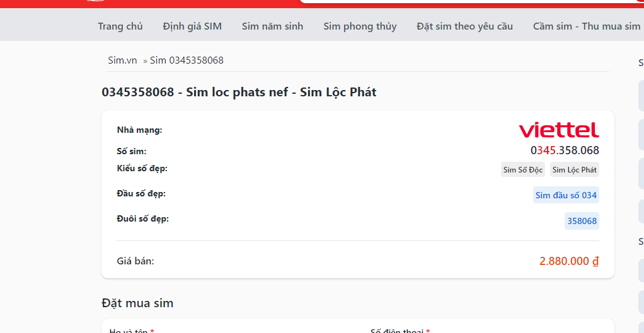Click the 2.880.000 price amount
The width and height of the screenshot is (644, 333).
[x=564, y=261]
